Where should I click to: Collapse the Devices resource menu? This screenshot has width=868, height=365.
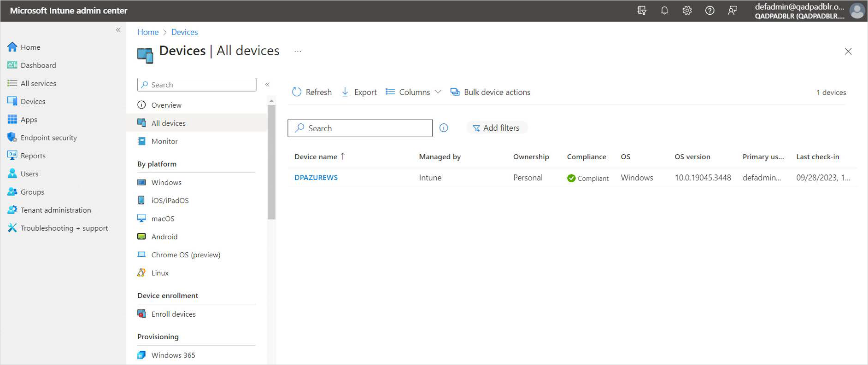point(267,85)
